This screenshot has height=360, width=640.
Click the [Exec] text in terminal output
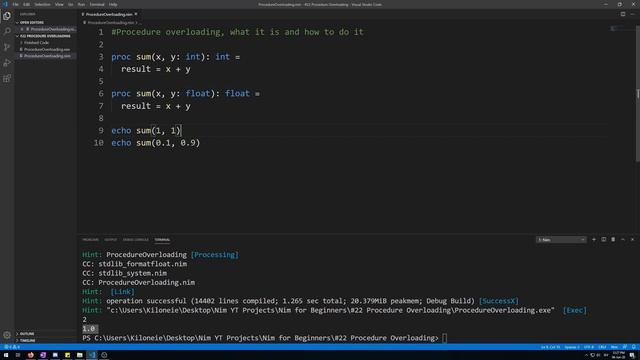[x=574, y=310]
